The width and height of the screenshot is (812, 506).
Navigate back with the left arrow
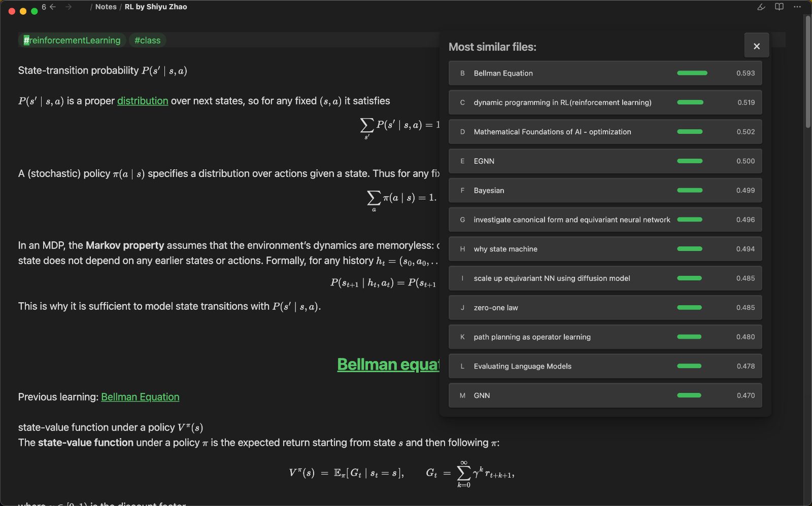[x=53, y=7]
